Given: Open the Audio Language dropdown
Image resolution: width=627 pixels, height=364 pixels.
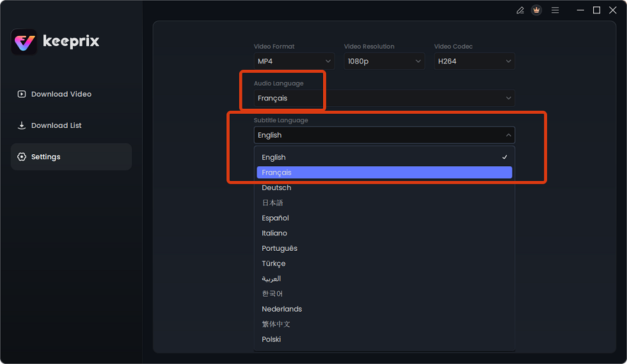Looking at the screenshot, I should 384,99.
